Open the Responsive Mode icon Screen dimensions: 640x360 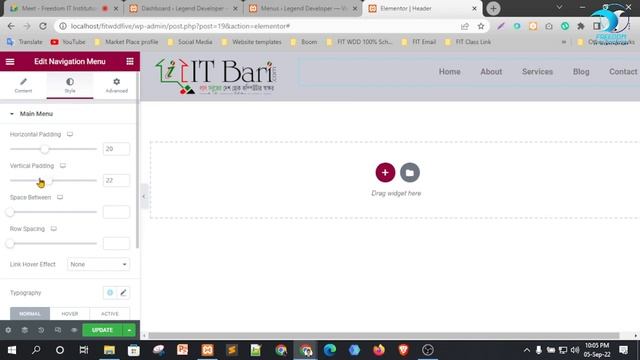tap(58, 330)
